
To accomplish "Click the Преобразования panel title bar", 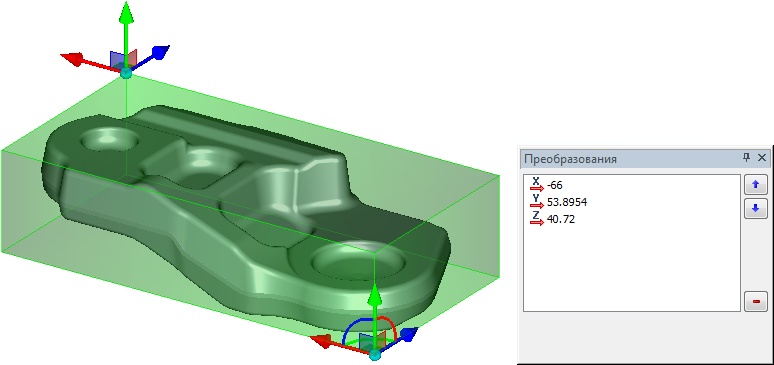I will pos(632,158).
